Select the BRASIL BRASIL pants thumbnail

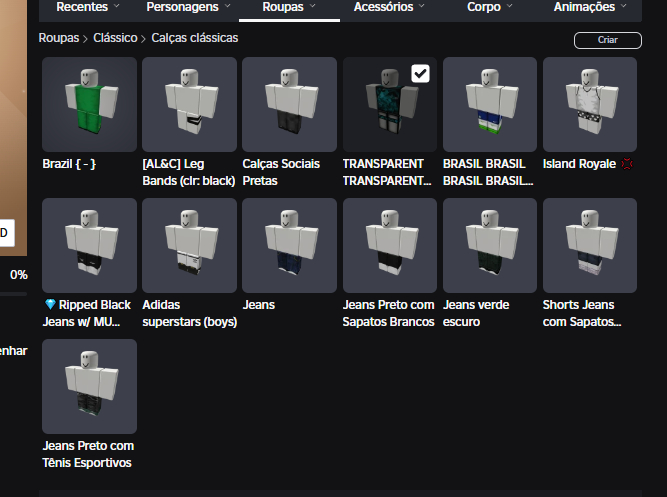click(x=490, y=104)
